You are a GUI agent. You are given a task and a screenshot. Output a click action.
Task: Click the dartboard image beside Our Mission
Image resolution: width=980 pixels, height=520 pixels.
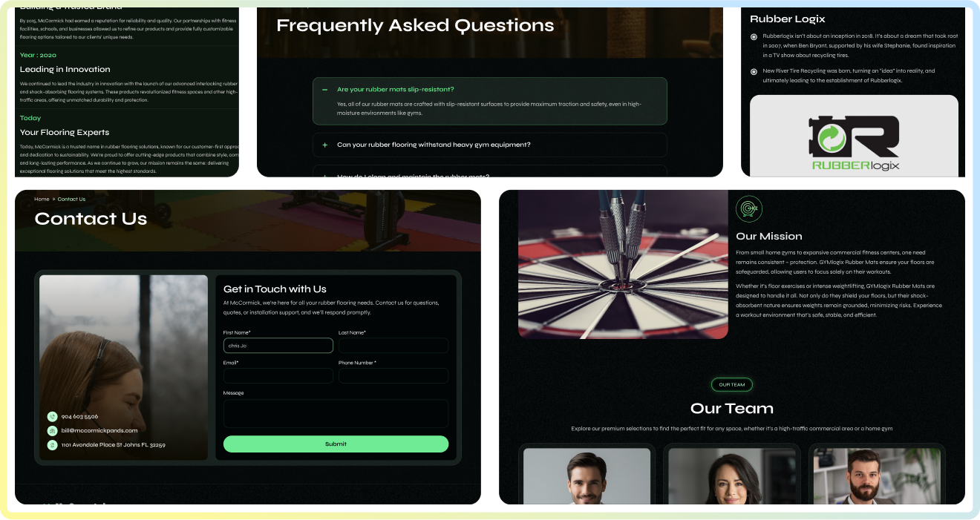(x=623, y=264)
